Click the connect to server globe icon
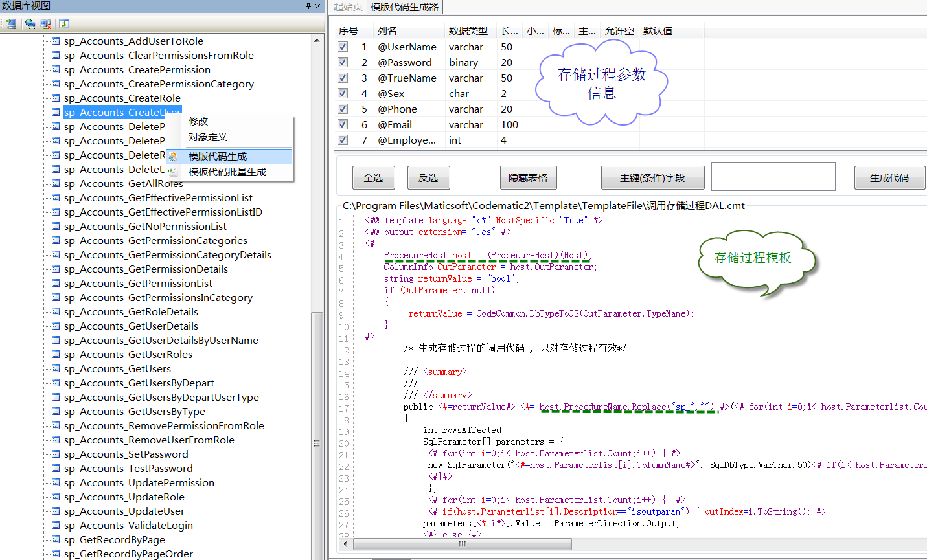Viewport: 927px width, 560px height. point(30,24)
